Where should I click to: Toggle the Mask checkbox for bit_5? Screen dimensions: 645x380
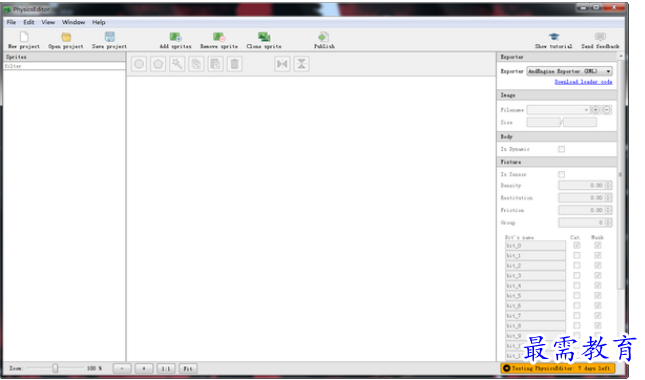598,296
